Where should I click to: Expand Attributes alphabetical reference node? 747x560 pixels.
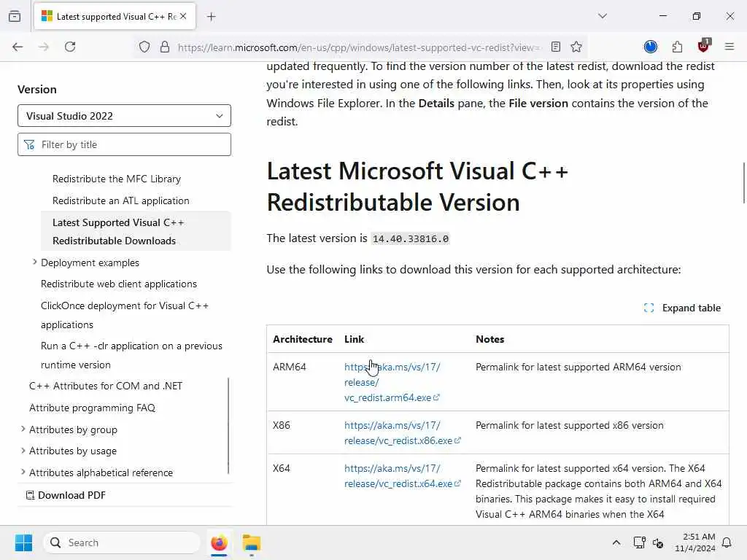tap(23, 472)
